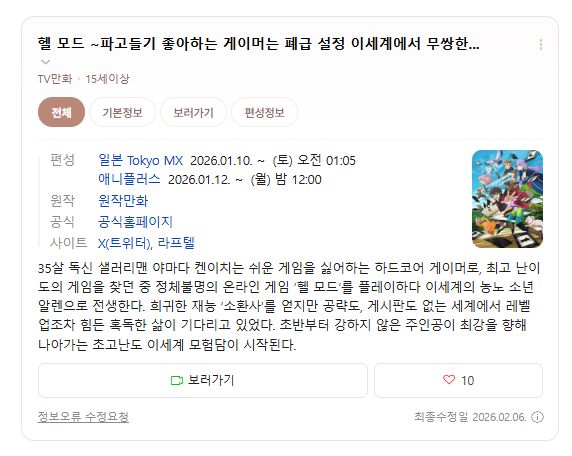The width and height of the screenshot is (572, 456).
Task: Open the 일본 Tokyo MX link
Action: 140,161
